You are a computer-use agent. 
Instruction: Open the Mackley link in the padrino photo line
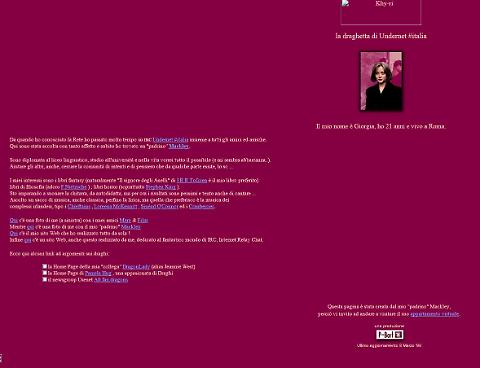click(130, 227)
